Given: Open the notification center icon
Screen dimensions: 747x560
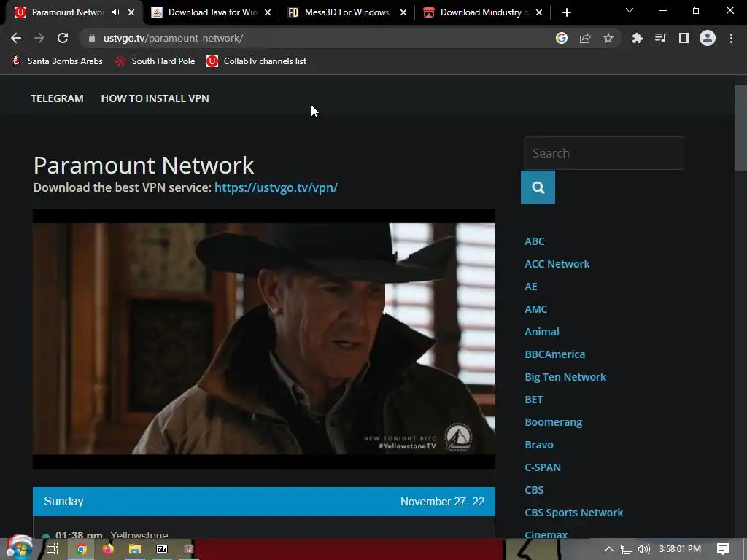Looking at the screenshot, I should pos(723,549).
